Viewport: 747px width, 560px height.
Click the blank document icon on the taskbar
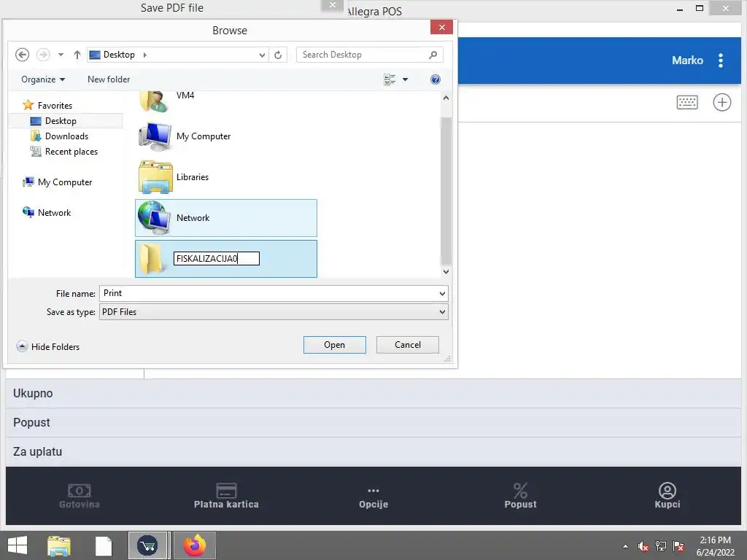(104, 545)
